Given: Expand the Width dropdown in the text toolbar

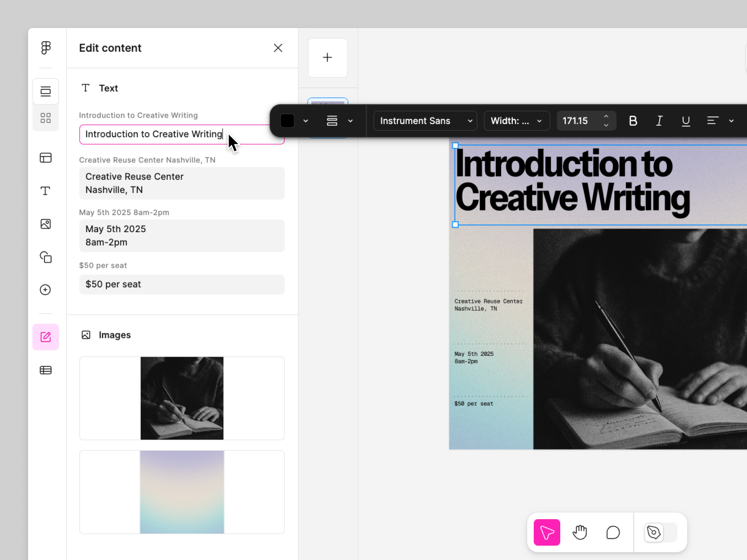Looking at the screenshot, I should [x=516, y=121].
